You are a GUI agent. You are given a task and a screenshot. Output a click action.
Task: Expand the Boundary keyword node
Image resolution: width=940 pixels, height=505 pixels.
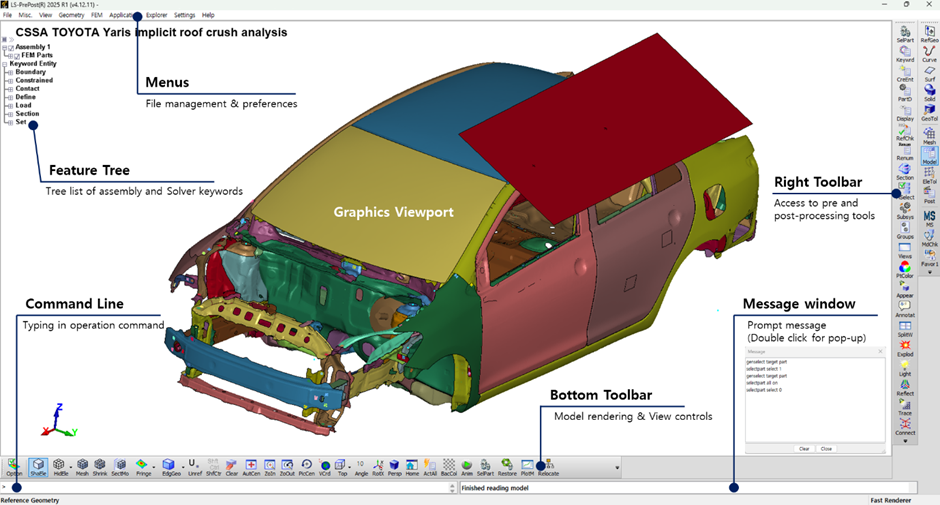[x=10, y=72]
